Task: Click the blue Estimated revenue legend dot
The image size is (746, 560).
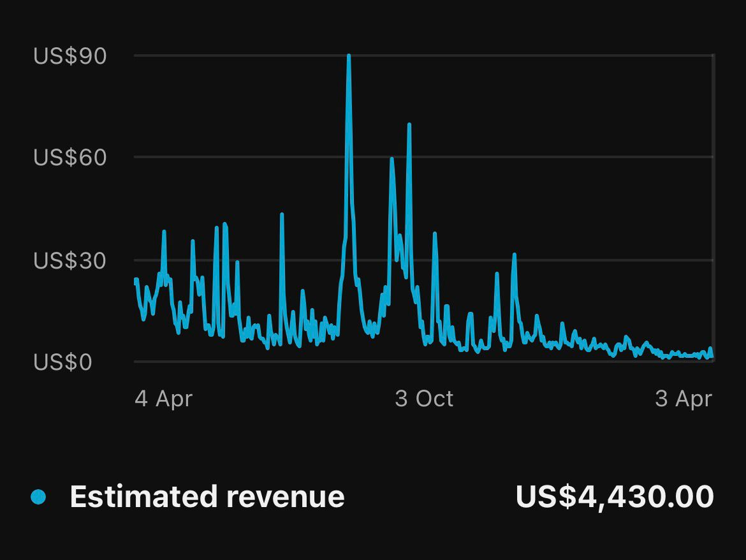Action: (x=38, y=497)
